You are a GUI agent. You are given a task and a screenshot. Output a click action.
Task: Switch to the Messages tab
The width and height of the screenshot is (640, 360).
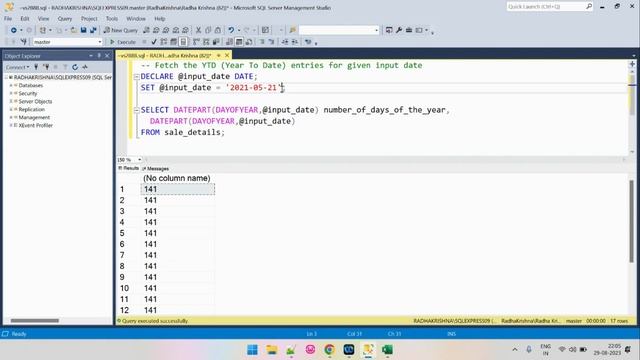[156, 169]
